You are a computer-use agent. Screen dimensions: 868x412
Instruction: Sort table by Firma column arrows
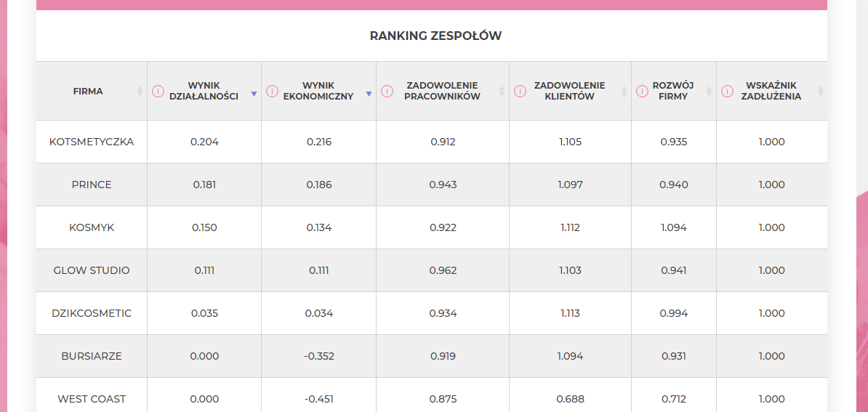[x=140, y=92]
